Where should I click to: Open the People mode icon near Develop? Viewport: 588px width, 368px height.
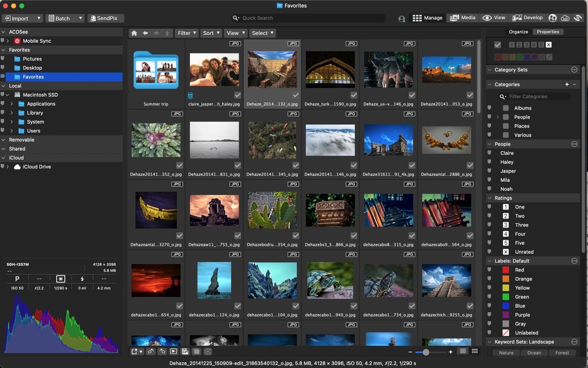click(x=554, y=18)
